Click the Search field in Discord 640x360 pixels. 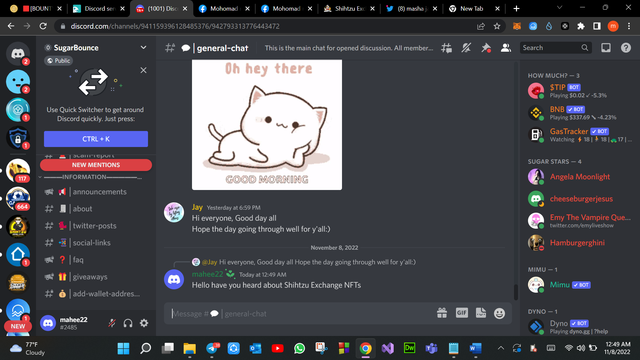click(556, 48)
